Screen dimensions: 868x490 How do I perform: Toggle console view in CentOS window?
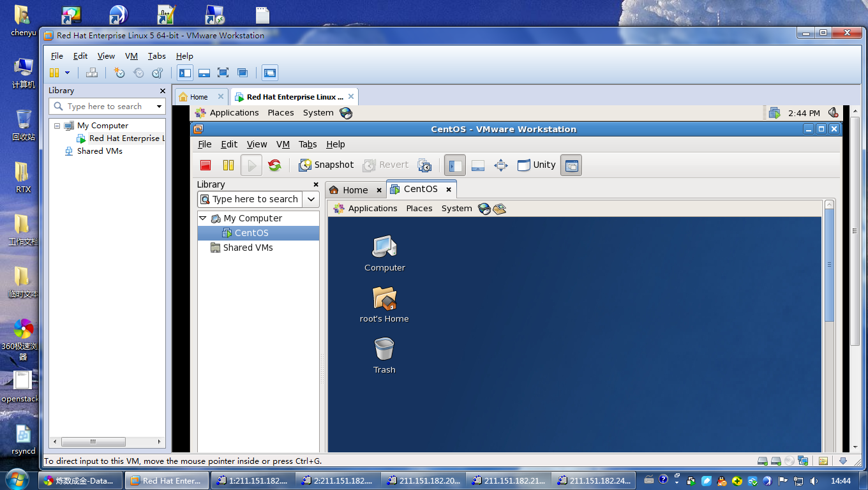point(571,165)
